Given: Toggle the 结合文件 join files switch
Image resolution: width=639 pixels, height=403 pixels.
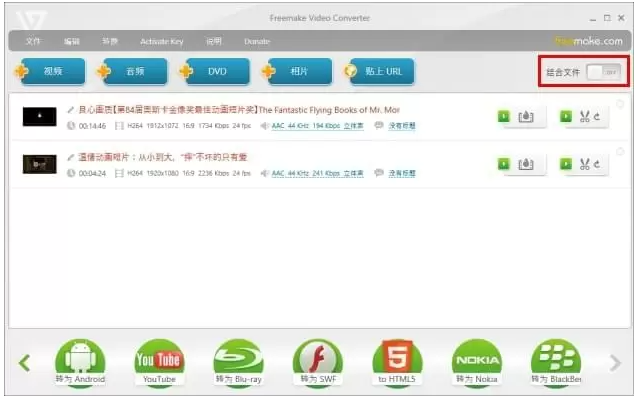Looking at the screenshot, I should point(603,72).
